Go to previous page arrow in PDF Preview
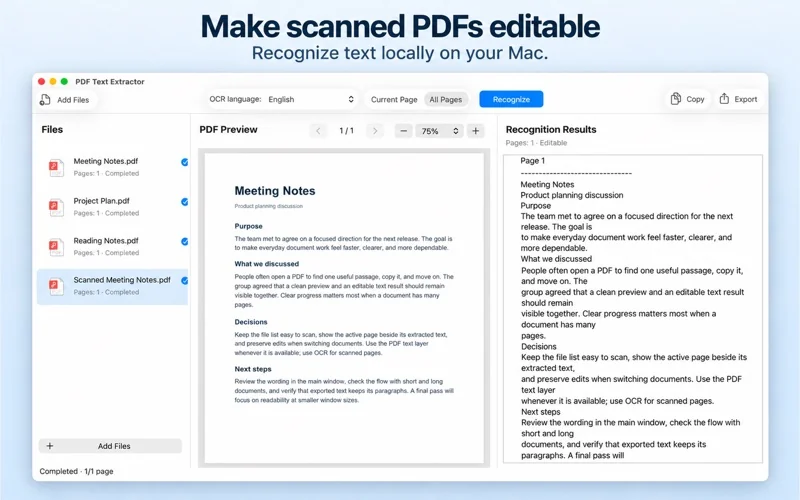Viewport: 800px width, 500px height. click(318, 131)
